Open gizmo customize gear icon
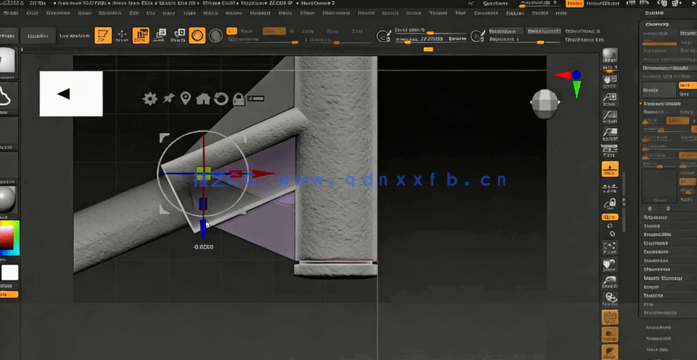The height and width of the screenshot is (360, 697). tap(150, 99)
